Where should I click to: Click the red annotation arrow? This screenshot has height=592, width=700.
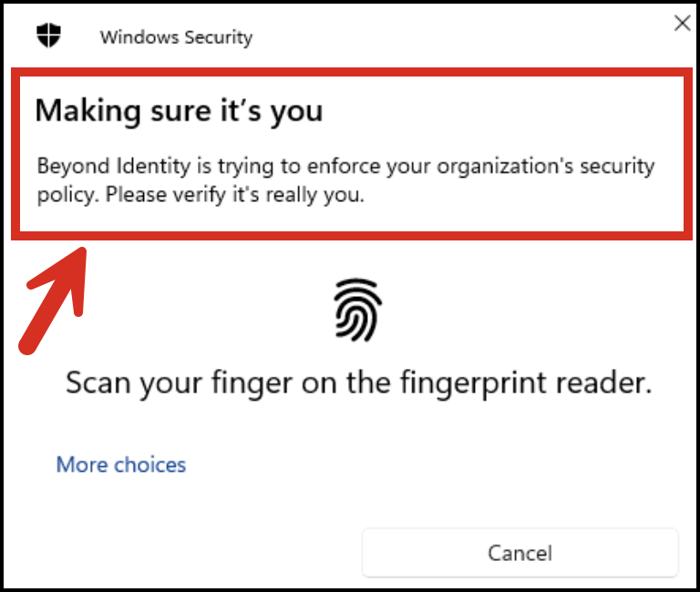click(x=53, y=301)
